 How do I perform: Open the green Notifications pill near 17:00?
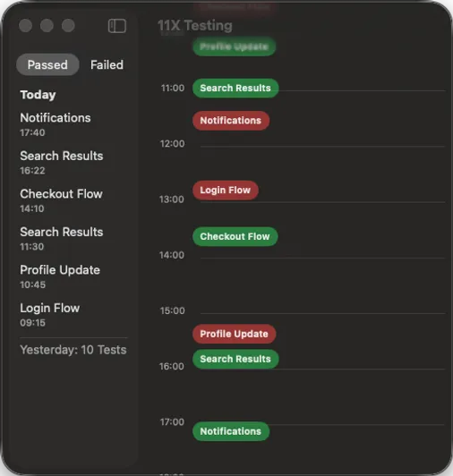[231, 431]
